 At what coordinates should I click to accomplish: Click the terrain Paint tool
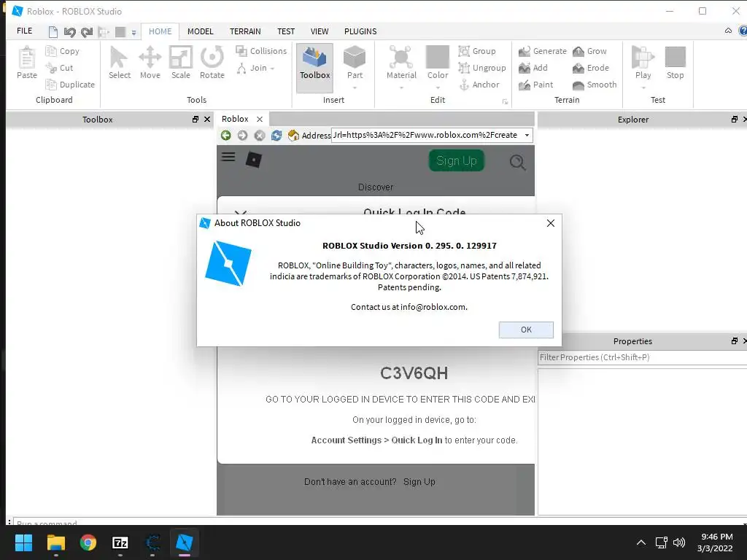coord(536,85)
